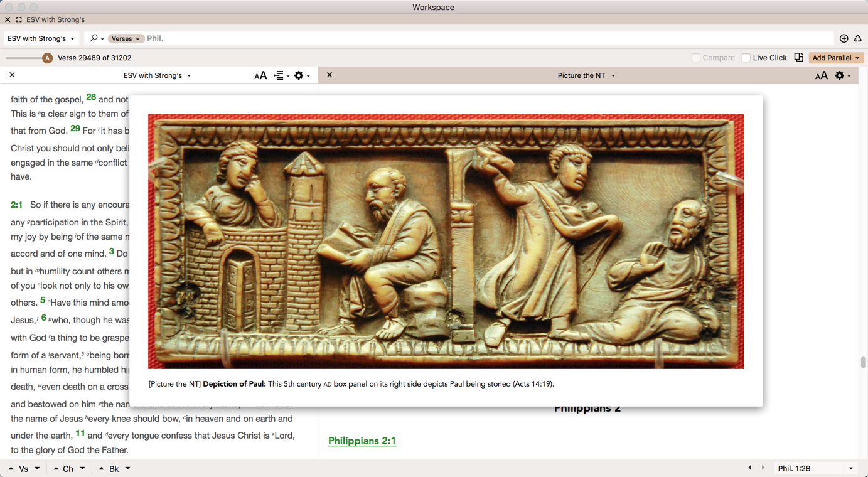Click the recycle icon at top right

[x=858, y=38]
